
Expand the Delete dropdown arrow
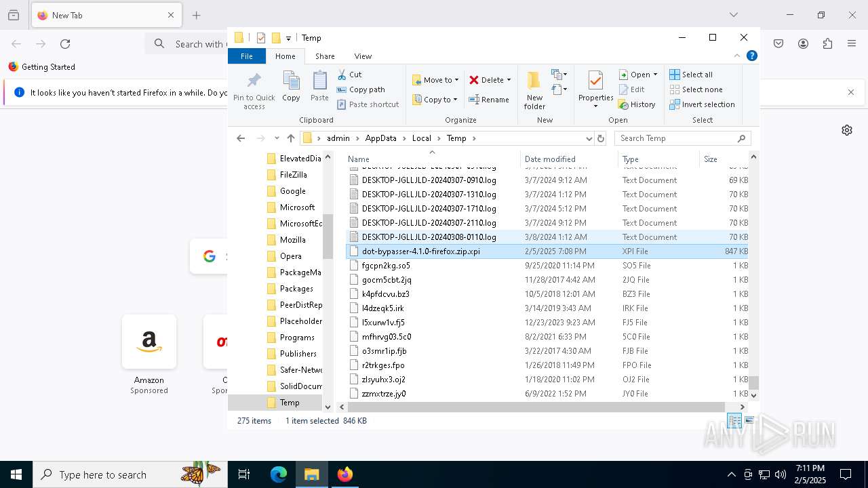[509, 80]
